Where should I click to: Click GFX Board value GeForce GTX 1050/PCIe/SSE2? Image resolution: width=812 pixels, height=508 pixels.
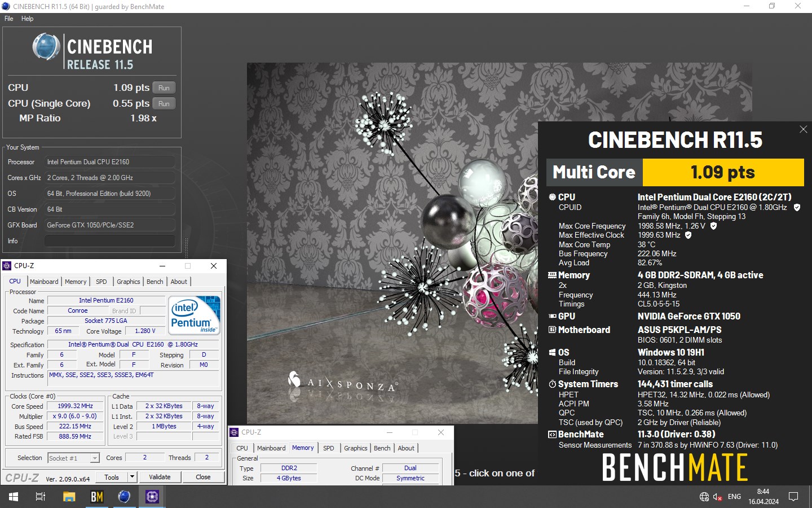tap(109, 225)
